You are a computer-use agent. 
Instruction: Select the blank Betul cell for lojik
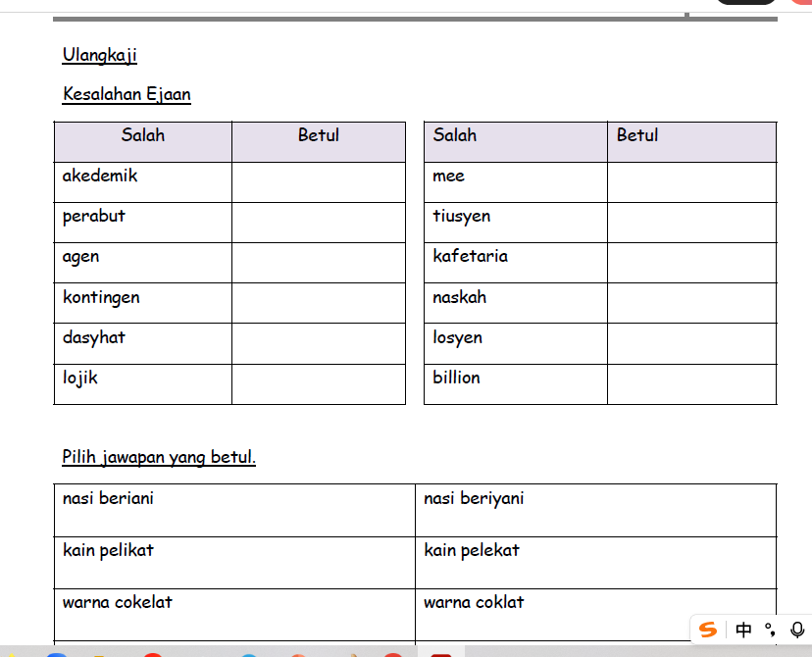tap(318, 383)
